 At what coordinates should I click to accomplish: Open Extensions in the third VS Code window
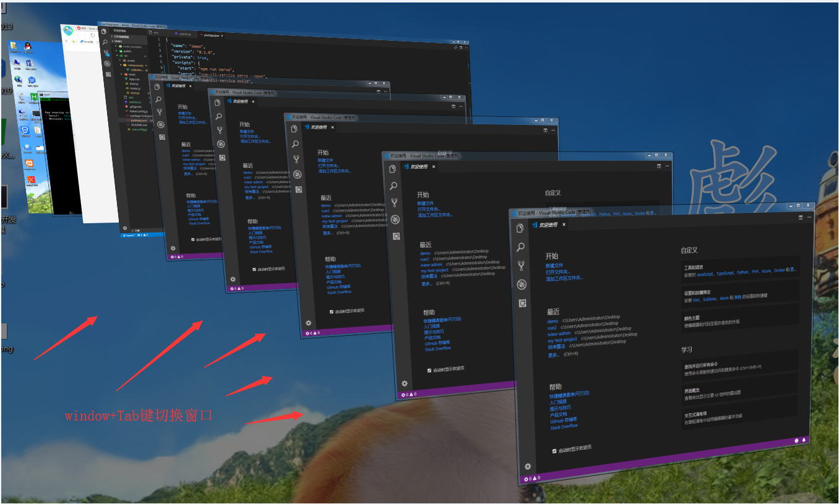click(x=299, y=189)
